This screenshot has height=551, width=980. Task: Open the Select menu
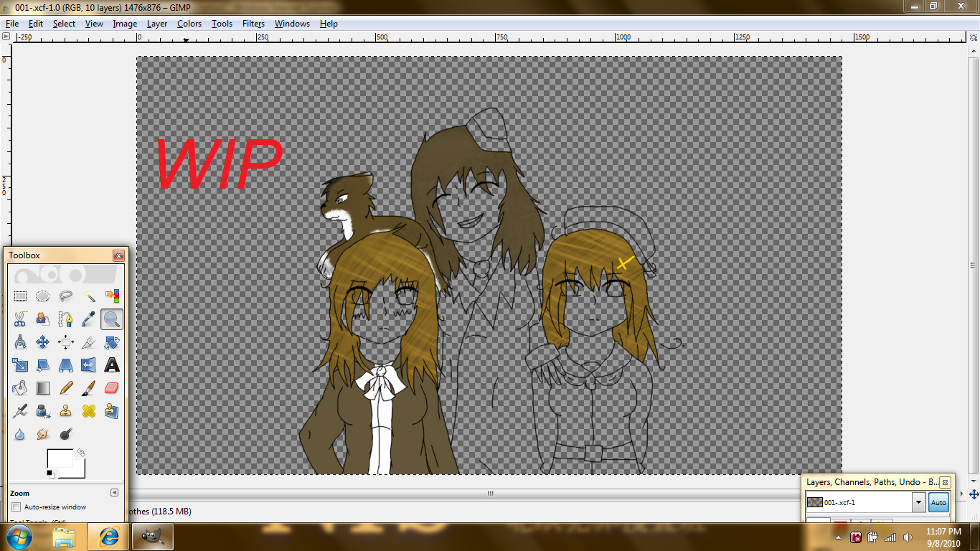coord(64,24)
